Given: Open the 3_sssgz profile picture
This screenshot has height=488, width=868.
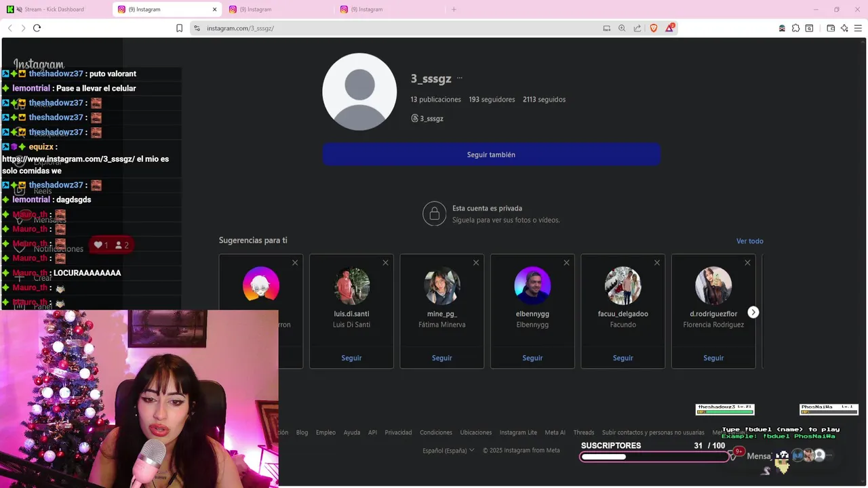Looking at the screenshot, I should tap(359, 91).
